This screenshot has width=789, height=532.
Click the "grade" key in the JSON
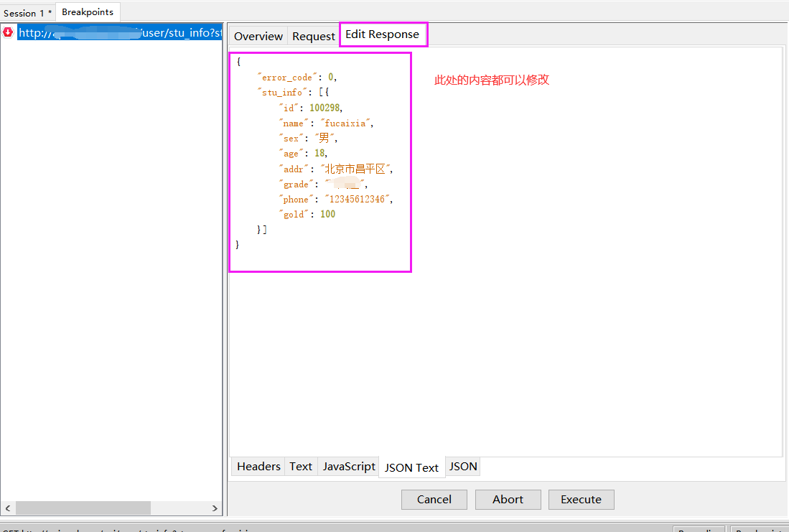[x=296, y=185]
